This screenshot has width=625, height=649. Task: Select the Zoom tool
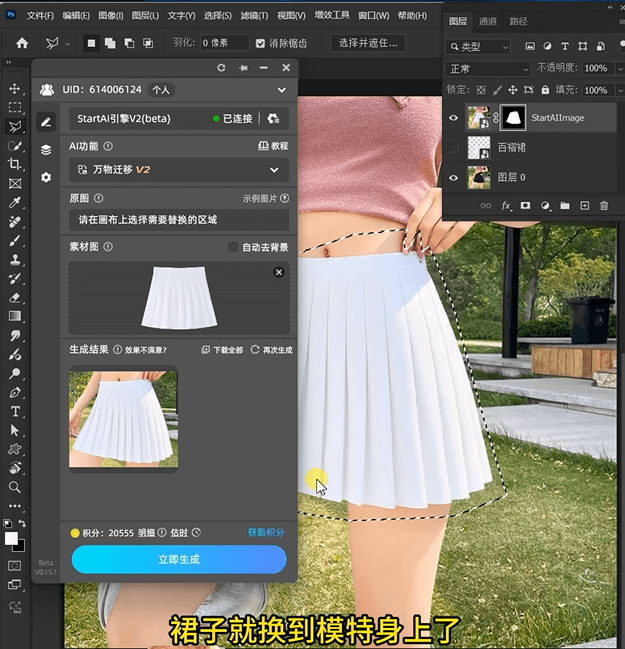coord(15,487)
